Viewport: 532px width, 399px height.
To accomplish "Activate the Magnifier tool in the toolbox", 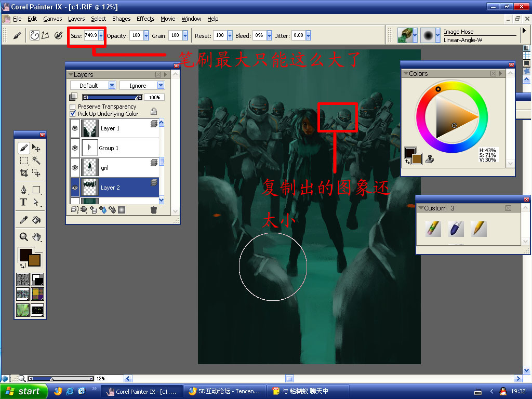I will [23, 236].
